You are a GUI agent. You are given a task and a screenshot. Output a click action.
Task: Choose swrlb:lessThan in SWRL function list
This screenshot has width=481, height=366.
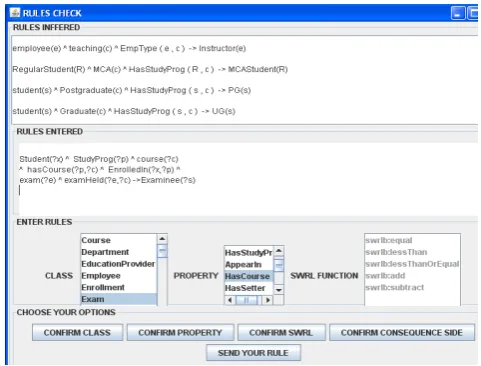(x=412, y=252)
